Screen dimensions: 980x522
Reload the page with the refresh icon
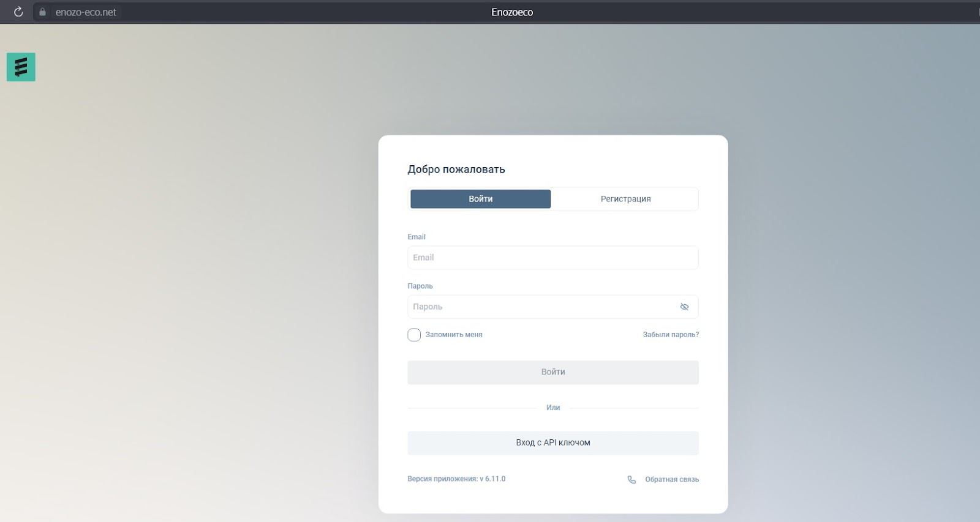click(18, 12)
